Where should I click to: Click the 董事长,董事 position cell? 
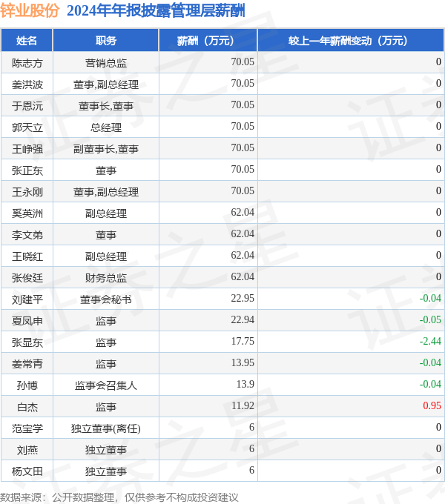tap(106, 106)
